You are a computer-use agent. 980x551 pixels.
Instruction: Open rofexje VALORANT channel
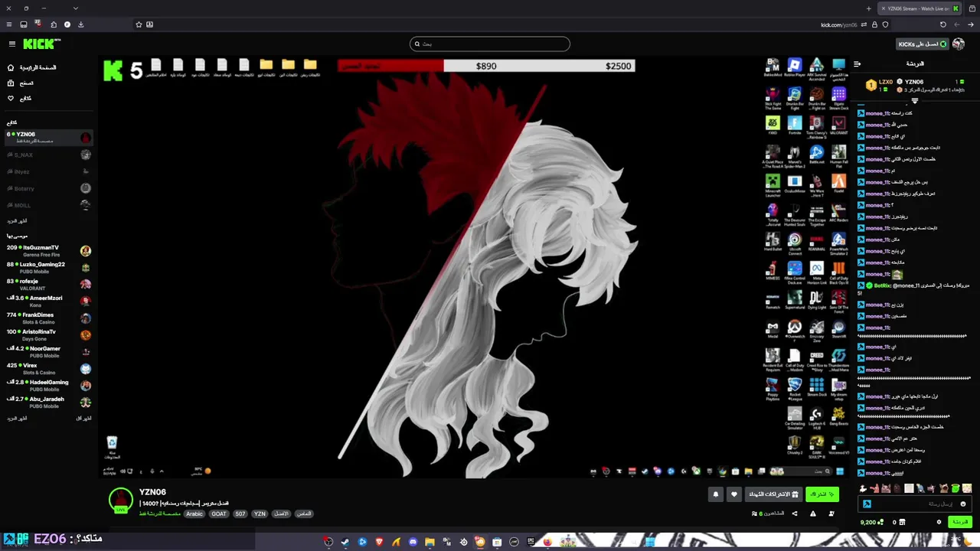[x=48, y=285]
